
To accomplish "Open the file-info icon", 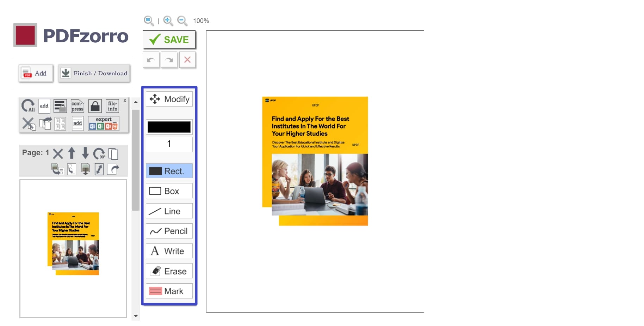I will tap(112, 105).
